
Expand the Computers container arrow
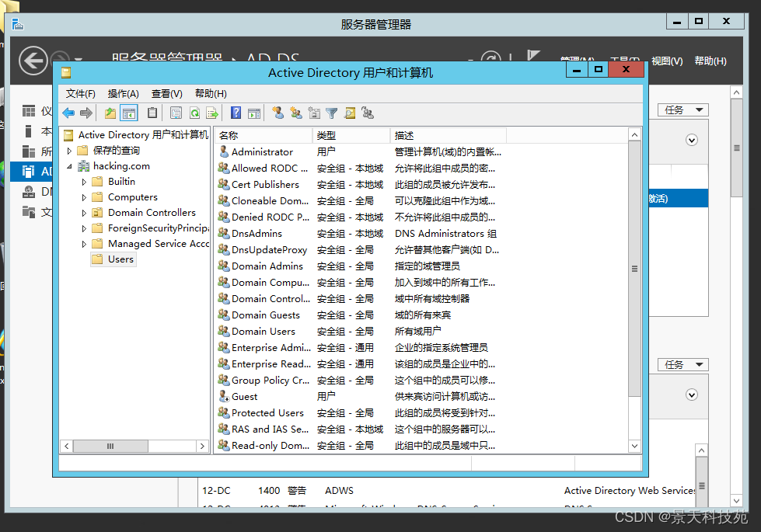click(x=84, y=197)
